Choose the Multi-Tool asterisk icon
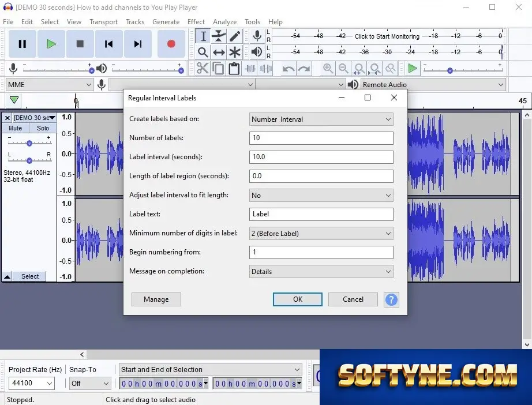 tap(235, 52)
